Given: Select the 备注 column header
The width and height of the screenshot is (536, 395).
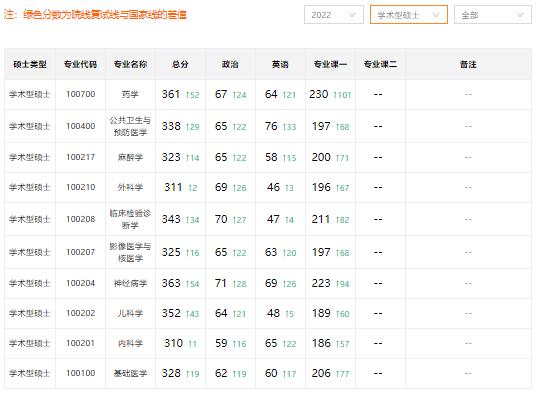Looking at the screenshot, I should point(468,64).
